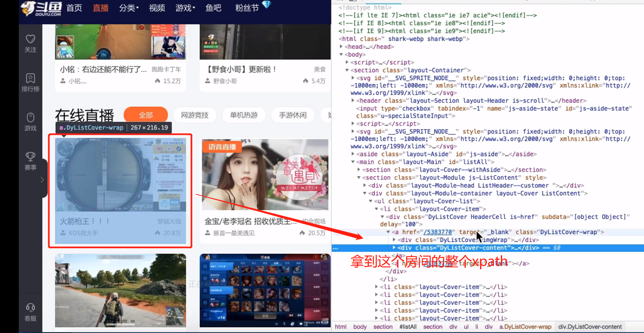Collapse the main layout-Main node

pos(353,162)
